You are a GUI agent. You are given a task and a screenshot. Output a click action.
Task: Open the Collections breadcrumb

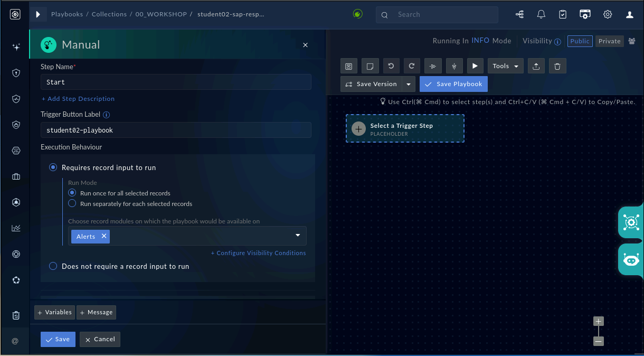click(x=109, y=15)
